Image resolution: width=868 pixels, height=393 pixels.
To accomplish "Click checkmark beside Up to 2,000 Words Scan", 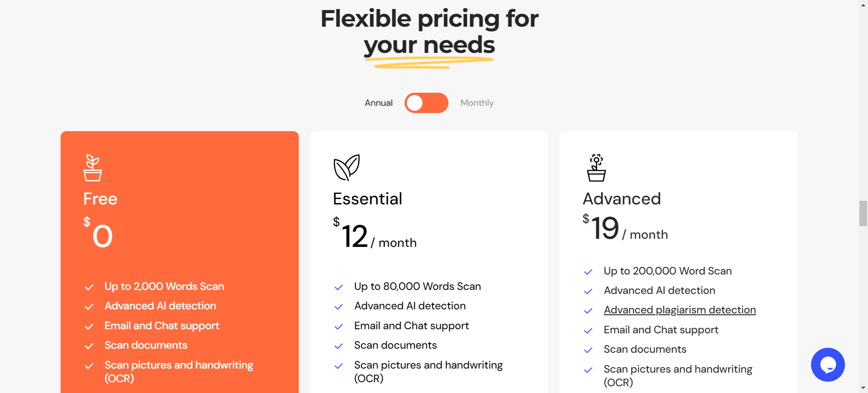I will point(89,287).
